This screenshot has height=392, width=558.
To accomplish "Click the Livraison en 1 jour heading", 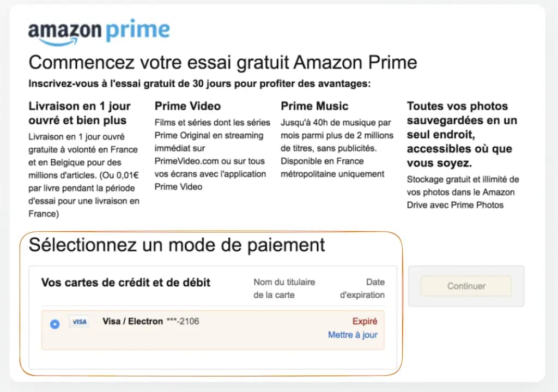I will 79,112.
